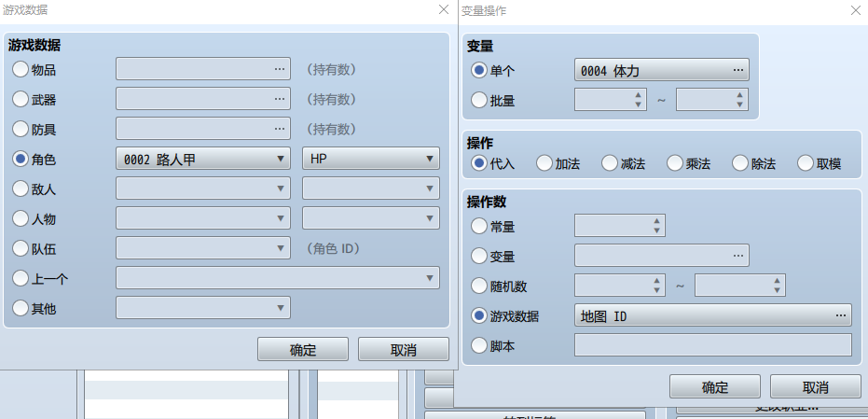Click the 批量 range start spinner
Viewport: 868px width, 419px height.
[x=611, y=100]
